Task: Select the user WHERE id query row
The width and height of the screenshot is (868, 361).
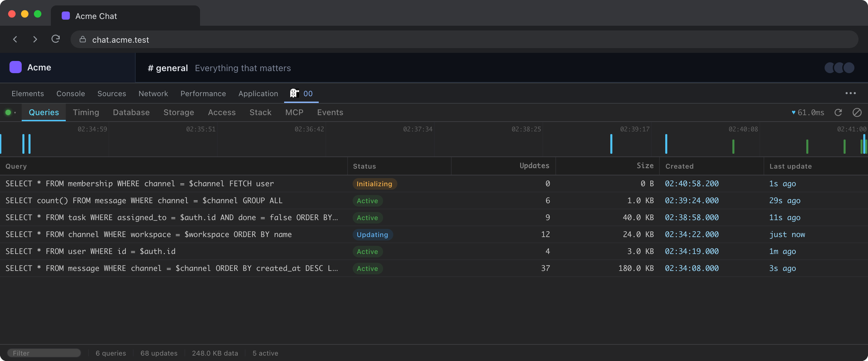Action: (434, 251)
